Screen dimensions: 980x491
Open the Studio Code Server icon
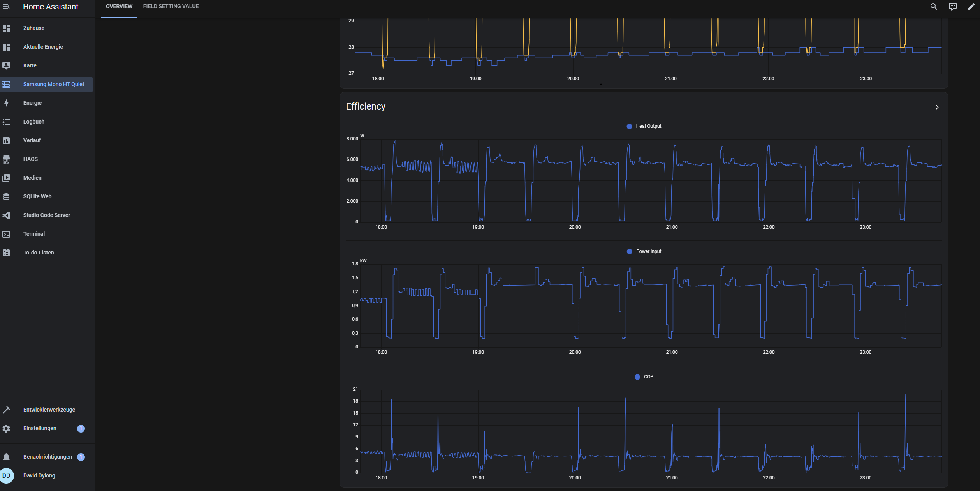pos(6,215)
